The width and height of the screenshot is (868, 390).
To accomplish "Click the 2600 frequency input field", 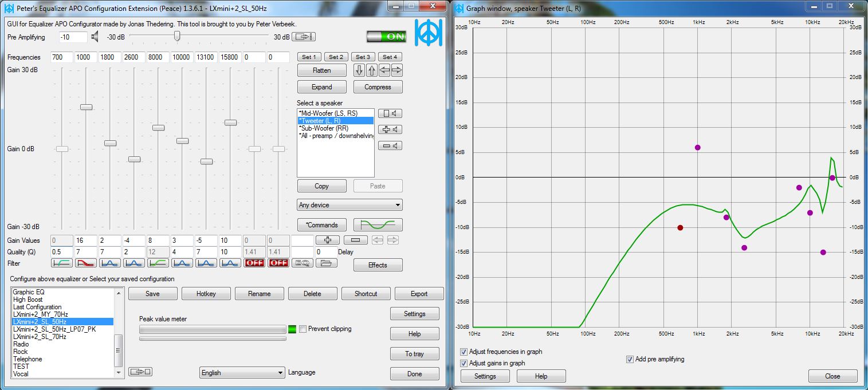I will point(134,57).
